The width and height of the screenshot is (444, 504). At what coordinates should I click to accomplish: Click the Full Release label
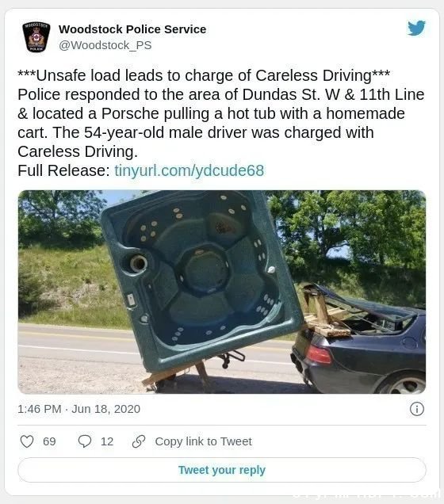[63, 170]
